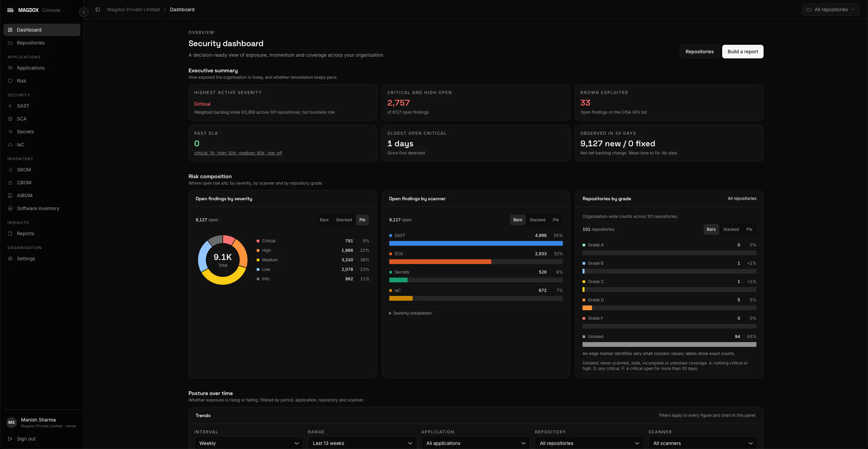Click the SAST icon in sidebar
The width and height of the screenshot is (868, 449).
(10, 106)
